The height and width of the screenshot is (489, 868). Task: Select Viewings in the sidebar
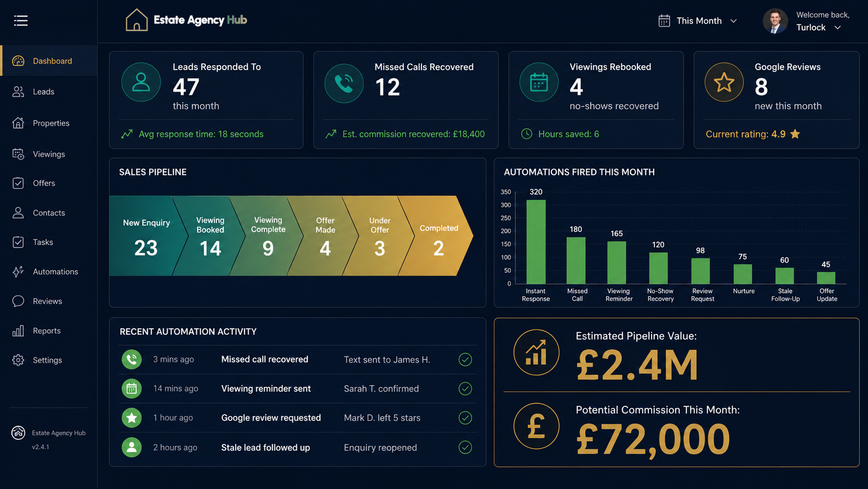(x=49, y=154)
